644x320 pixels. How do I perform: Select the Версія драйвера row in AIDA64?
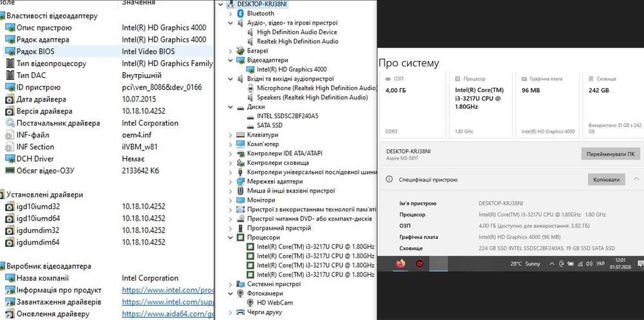(107, 111)
